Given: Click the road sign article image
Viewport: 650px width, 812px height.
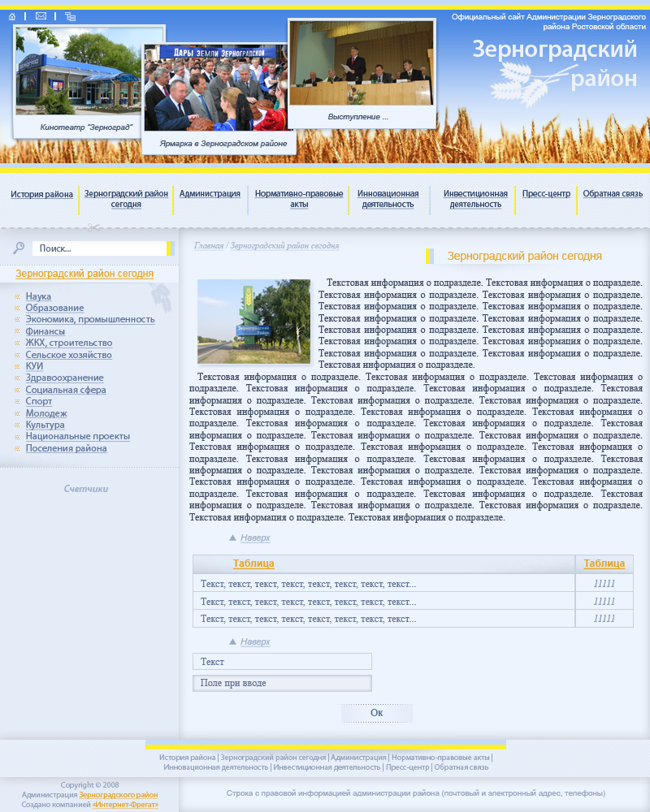Looking at the screenshot, I should click(254, 321).
